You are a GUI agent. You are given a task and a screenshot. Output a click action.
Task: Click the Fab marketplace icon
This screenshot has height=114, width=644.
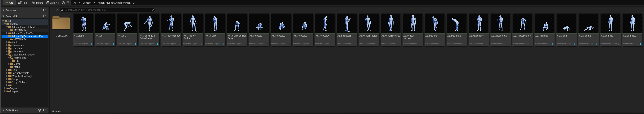(x=20, y=3)
